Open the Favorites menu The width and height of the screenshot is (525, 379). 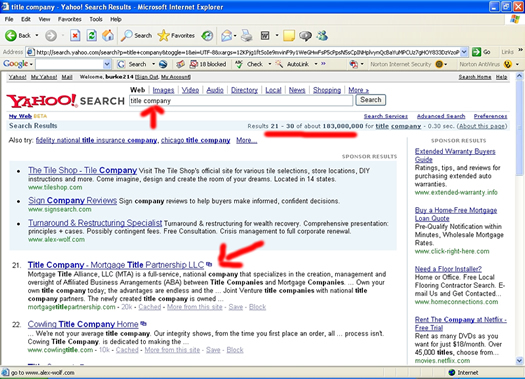(x=70, y=19)
